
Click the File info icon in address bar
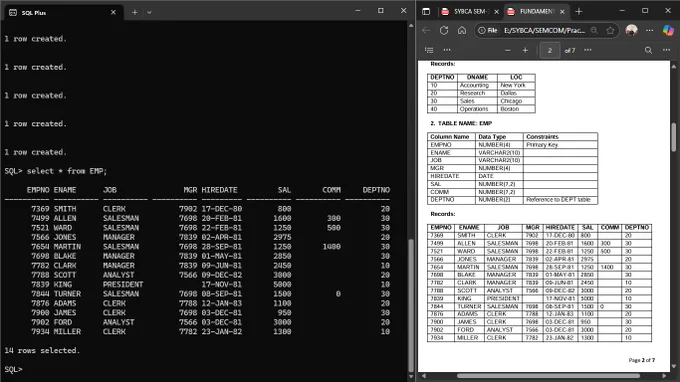pyautogui.click(x=487, y=30)
